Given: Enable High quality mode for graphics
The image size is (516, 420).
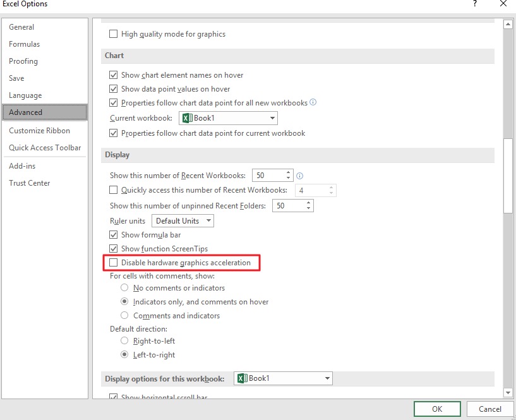Looking at the screenshot, I should [x=113, y=34].
